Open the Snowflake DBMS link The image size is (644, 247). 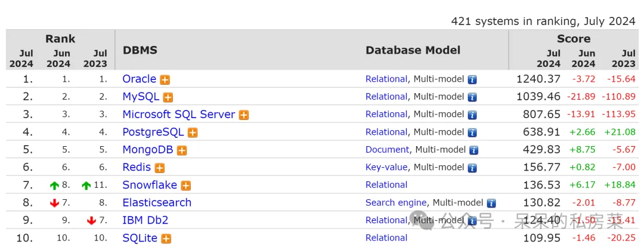click(x=150, y=185)
